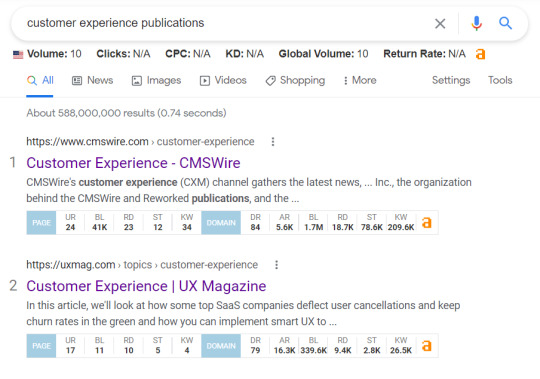Screen dimensions: 540x379
Task: Switch to the Images tab
Action: (156, 81)
